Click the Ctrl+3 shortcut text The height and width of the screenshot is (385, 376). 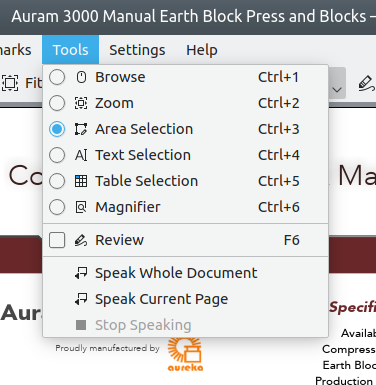coord(279,129)
